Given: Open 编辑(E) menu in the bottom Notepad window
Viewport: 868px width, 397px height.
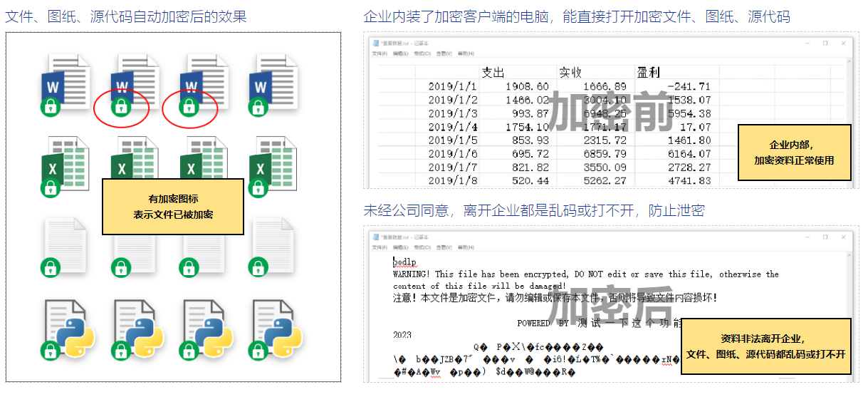Looking at the screenshot, I should 401,247.
